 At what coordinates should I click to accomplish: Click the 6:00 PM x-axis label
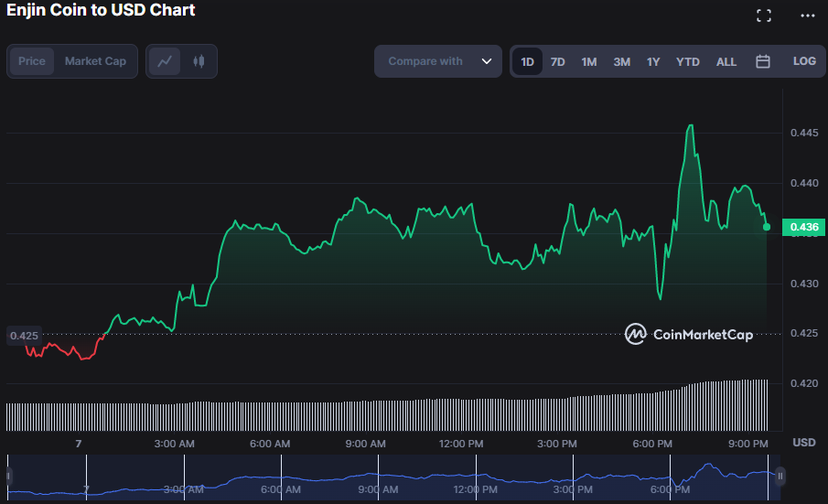click(652, 444)
